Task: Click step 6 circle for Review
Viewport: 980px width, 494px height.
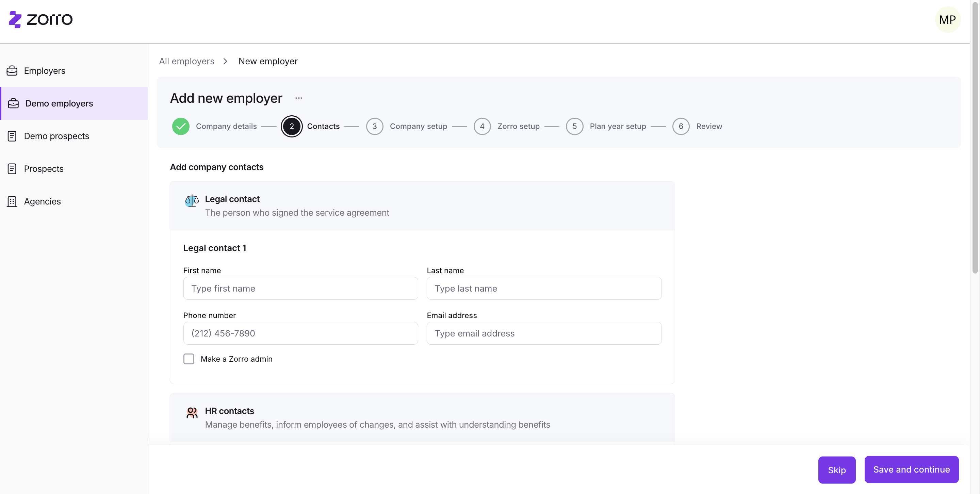Action: pos(681,126)
